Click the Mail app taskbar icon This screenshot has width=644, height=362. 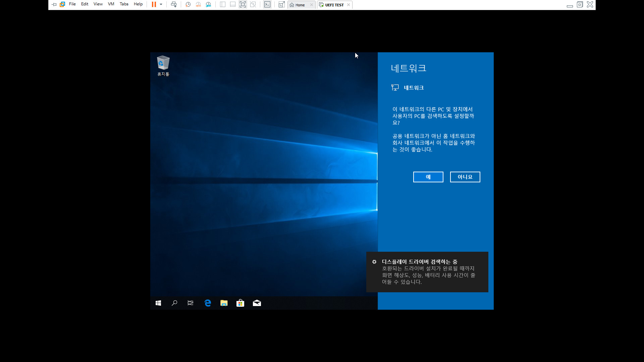(x=257, y=303)
